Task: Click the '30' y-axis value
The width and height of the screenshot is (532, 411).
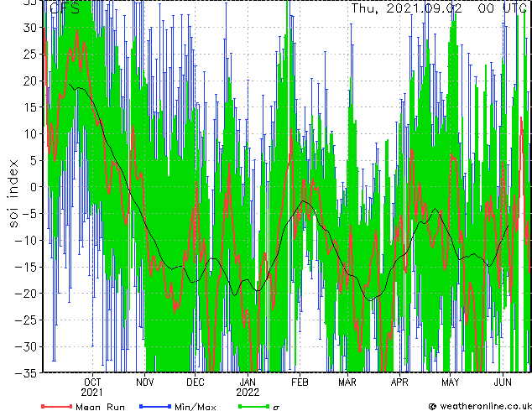Action: [30, 28]
